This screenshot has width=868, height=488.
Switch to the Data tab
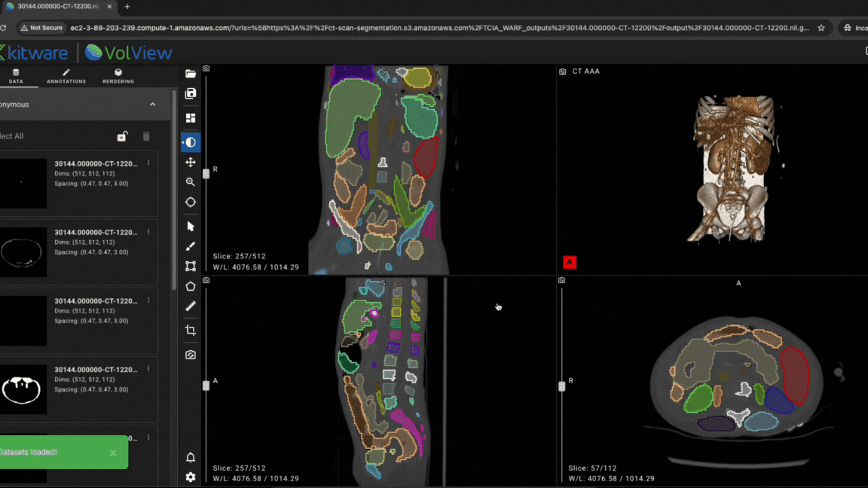click(16, 76)
